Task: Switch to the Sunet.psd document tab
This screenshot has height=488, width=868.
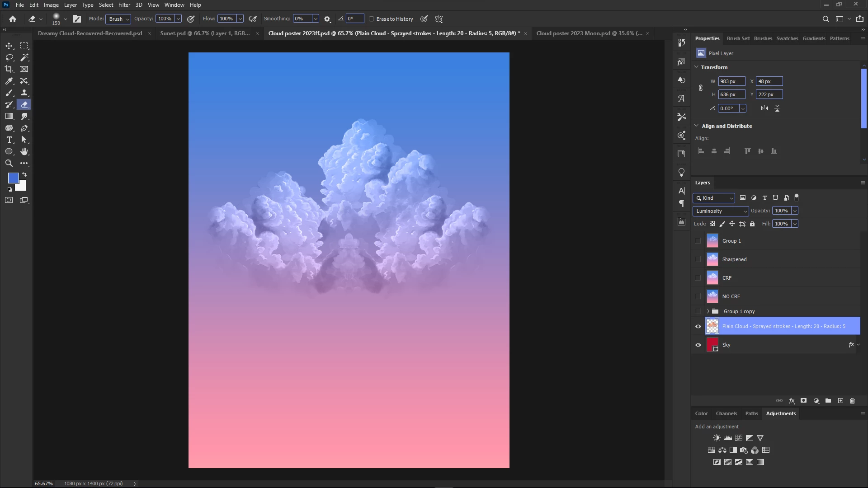Action: (x=205, y=33)
